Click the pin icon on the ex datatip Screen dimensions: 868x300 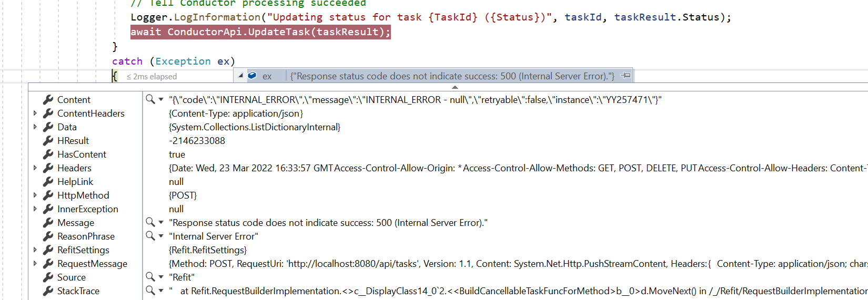tap(625, 76)
